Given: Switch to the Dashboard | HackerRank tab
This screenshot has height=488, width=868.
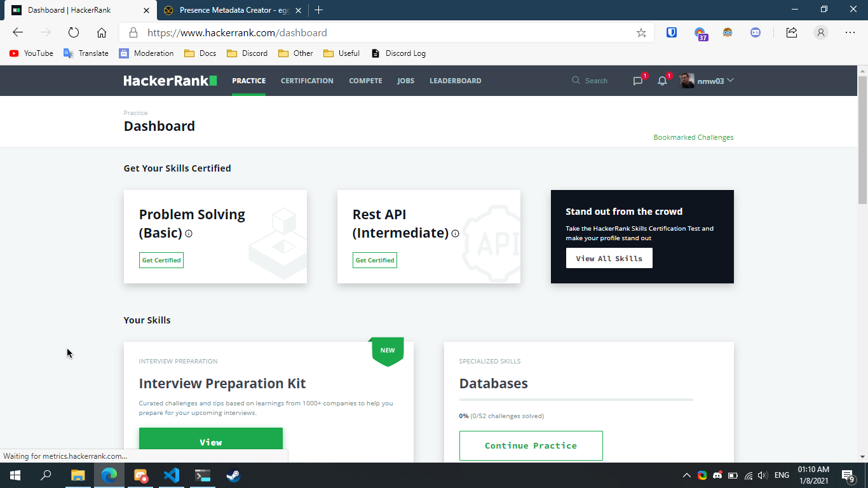Looking at the screenshot, I should (x=79, y=10).
